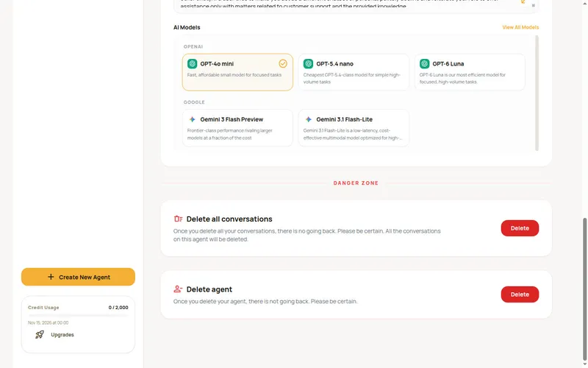
Task: Click the red Delete button for Delete agent
Action: coord(520,294)
